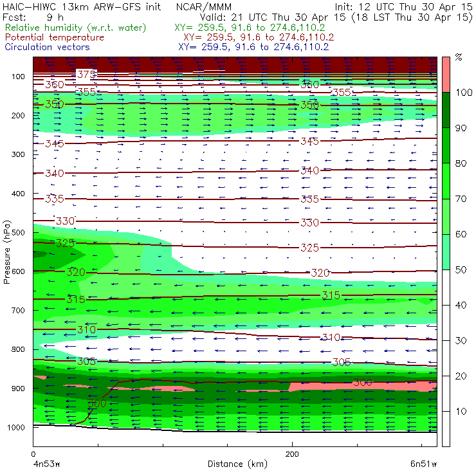
Task: Click the '4n53w' start location label
Action: (x=46, y=464)
